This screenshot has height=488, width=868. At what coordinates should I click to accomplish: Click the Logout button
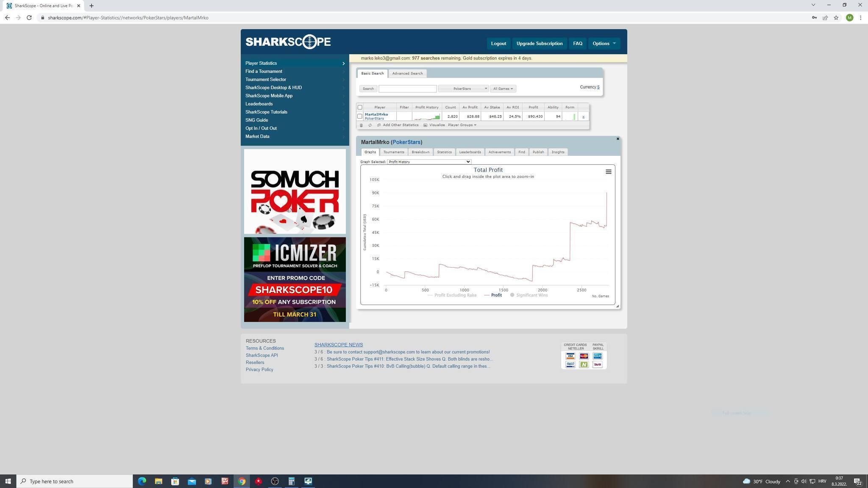498,44
